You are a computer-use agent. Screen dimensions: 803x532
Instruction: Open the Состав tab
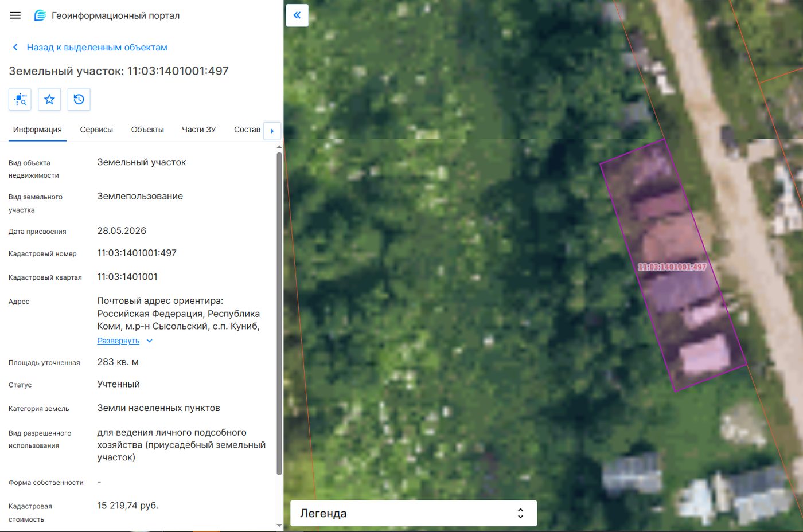(247, 130)
